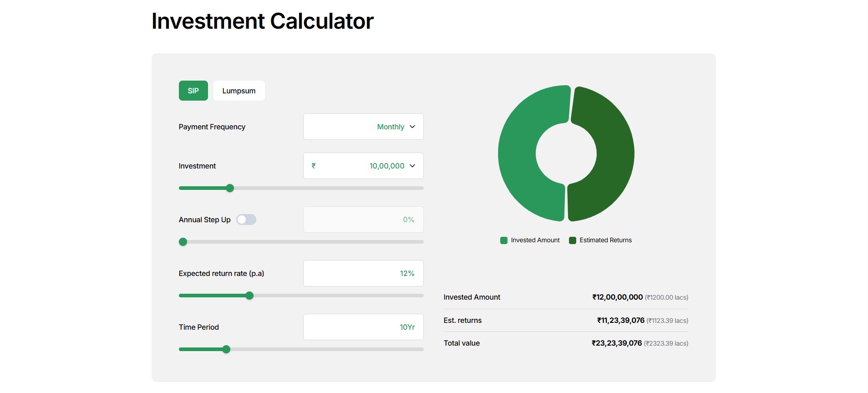Click the Expected return rate slider handle

pyautogui.click(x=249, y=296)
